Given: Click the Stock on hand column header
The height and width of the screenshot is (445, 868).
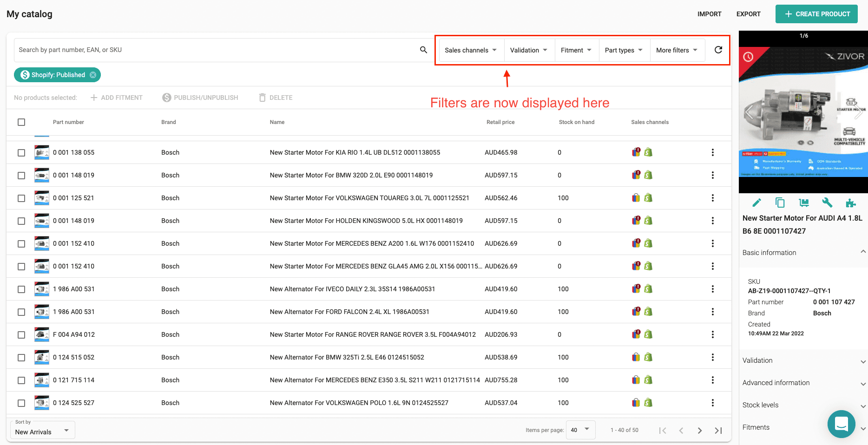Looking at the screenshot, I should pyautogui.click(x=577, y=122).
